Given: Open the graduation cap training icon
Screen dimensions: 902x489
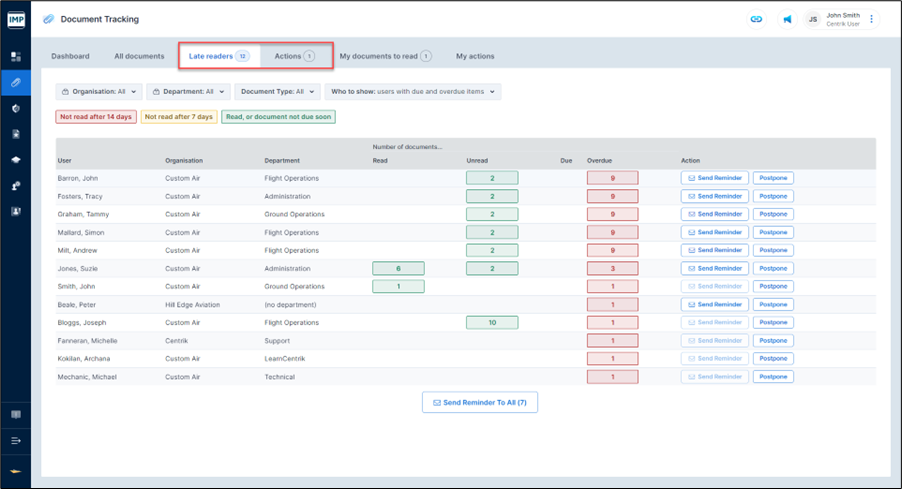Looking at the screenshot, I should click(16, 160).
